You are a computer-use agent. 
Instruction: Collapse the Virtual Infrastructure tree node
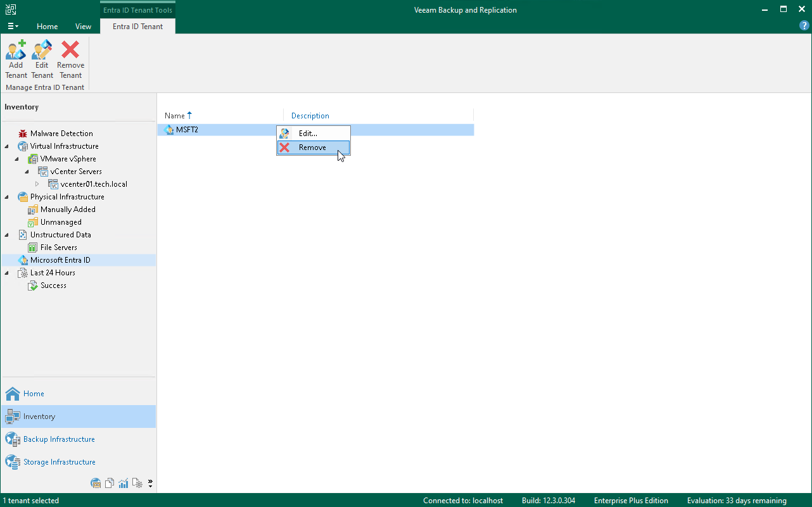click(7, 146)
